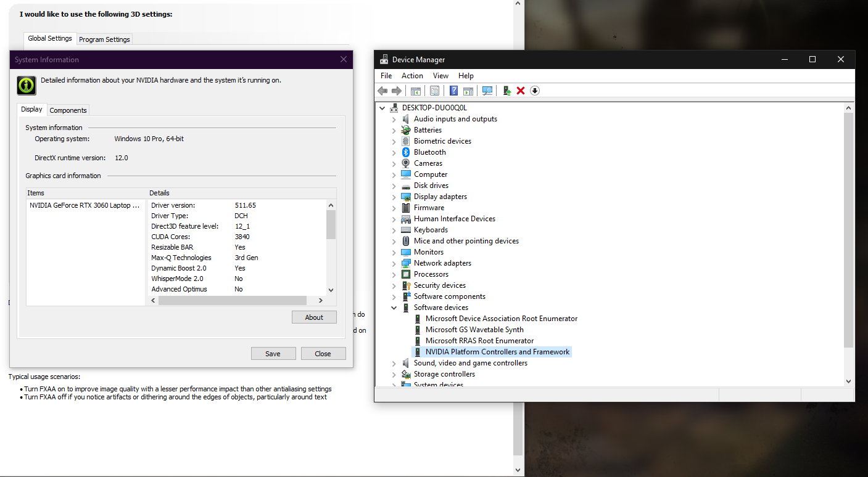Click the details list horizontal scrollbar
The height and width of the screenshot is (477, 868).
click(x=233, y=300)
